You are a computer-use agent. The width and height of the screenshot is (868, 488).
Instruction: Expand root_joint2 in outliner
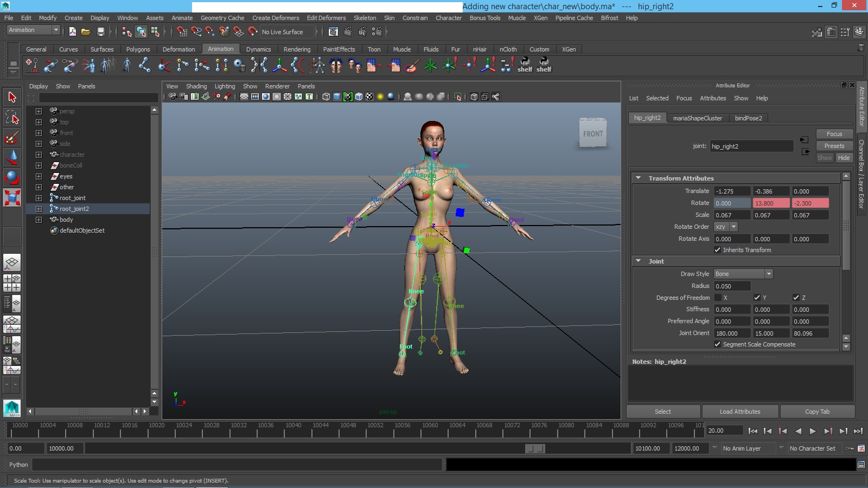pos(39,209)
